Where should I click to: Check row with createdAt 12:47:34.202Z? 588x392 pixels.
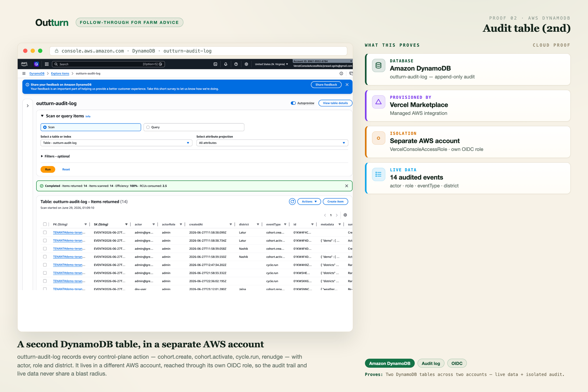click(45, 265)
